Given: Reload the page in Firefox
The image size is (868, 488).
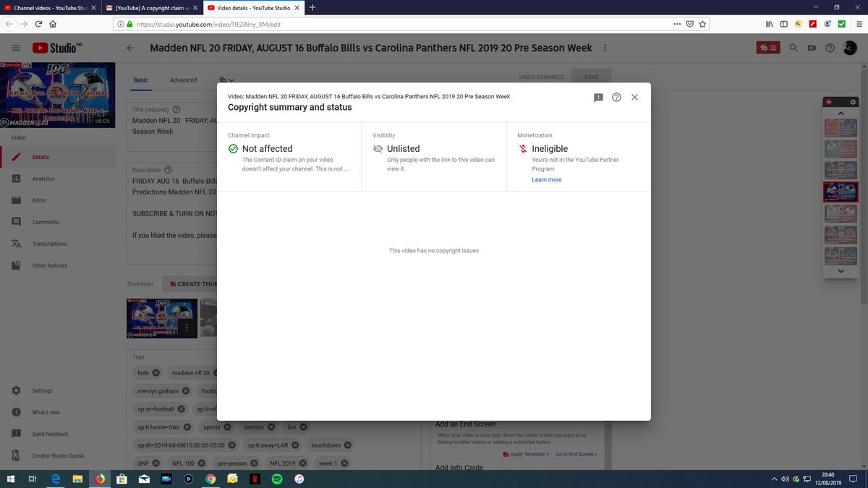Looking at the screenshot, I should [x=38, y=23].
